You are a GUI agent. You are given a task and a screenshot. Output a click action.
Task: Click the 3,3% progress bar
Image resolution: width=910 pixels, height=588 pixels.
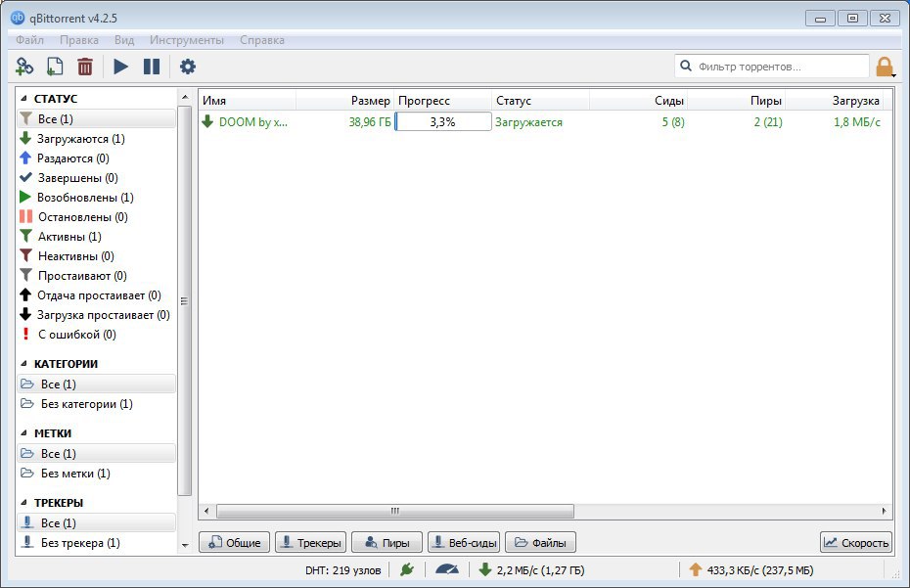point(443,122)
